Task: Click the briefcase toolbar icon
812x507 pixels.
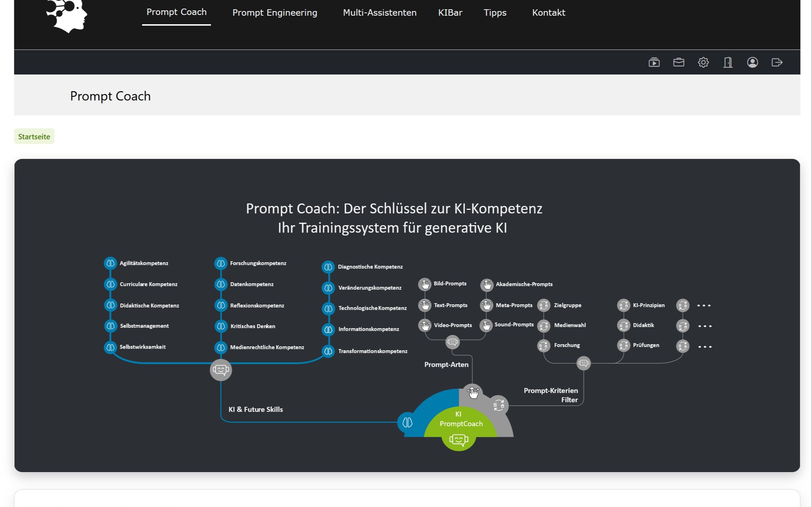Action: (678, 62)
